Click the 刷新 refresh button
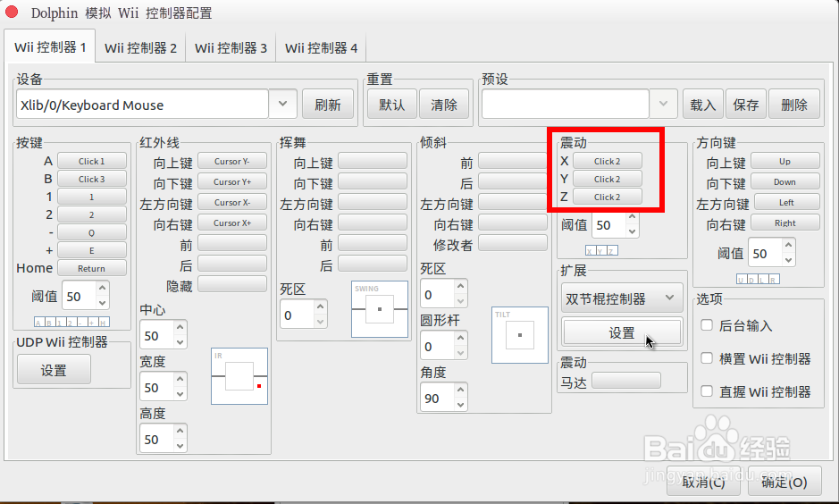 coord(327,105)
